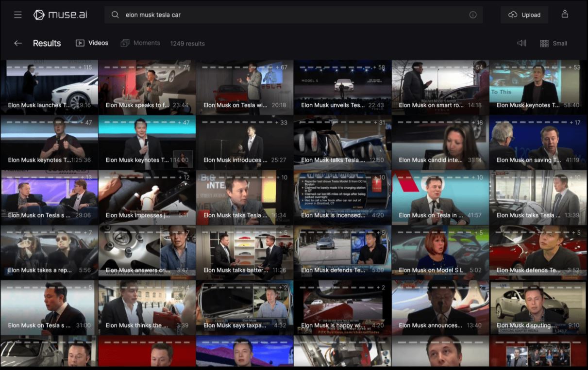Switch to the Moments tab
The height and width of the screenshot is (370, 588).
(140, 43)
